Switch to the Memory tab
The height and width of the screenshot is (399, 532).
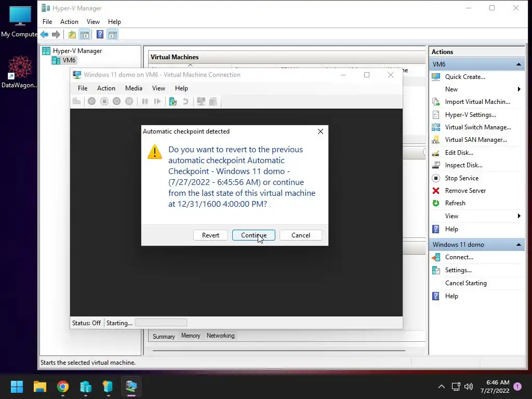pyautogui.click(x=191, y=336)
